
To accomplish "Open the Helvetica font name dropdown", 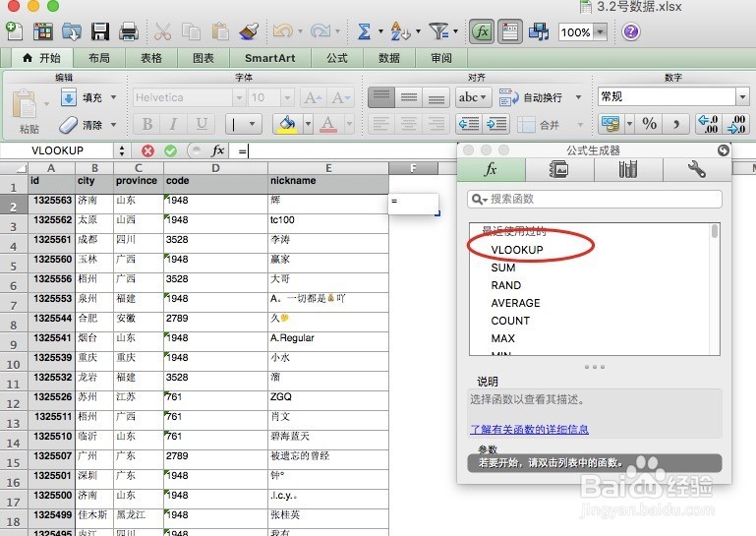I will tap(239, 98).
